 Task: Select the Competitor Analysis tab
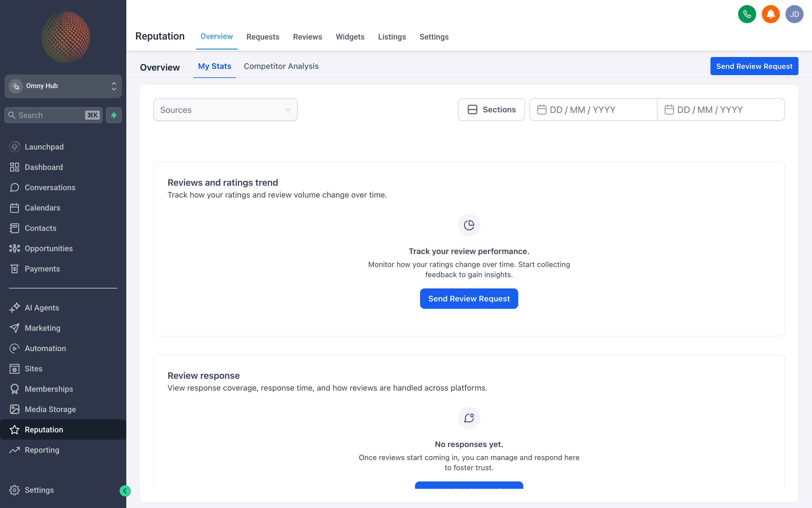[x=281, y=66]
